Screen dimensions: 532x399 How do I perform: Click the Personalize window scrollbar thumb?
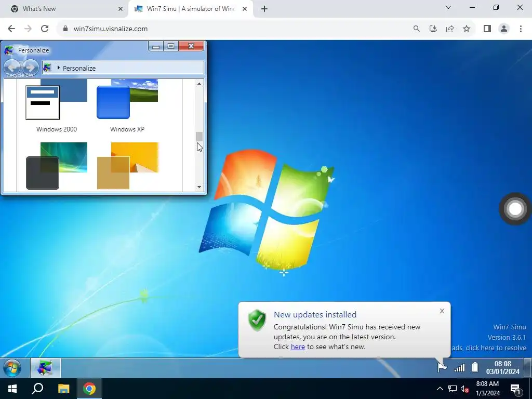(x=199, y=137)
